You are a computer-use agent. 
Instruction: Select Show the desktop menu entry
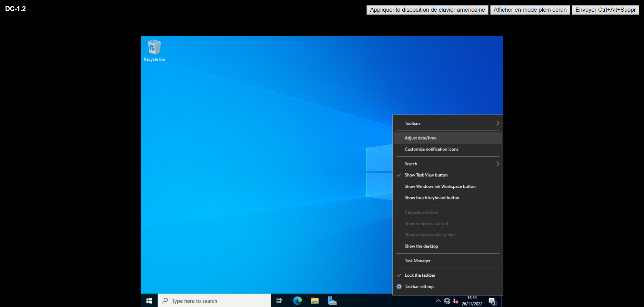(447, 246)
